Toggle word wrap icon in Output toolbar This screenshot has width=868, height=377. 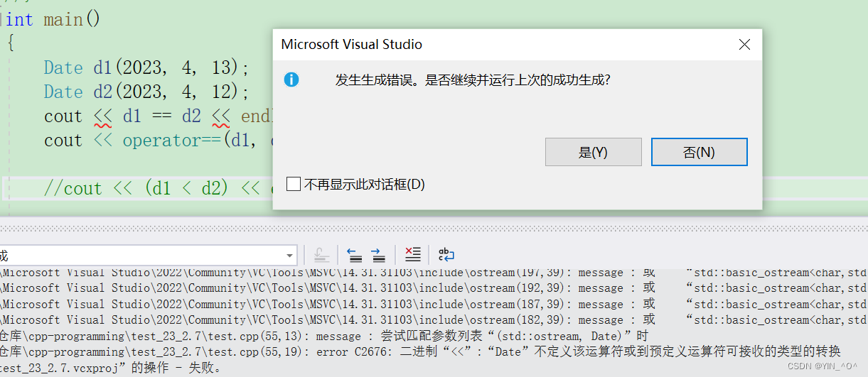click(x=446, y=255)
